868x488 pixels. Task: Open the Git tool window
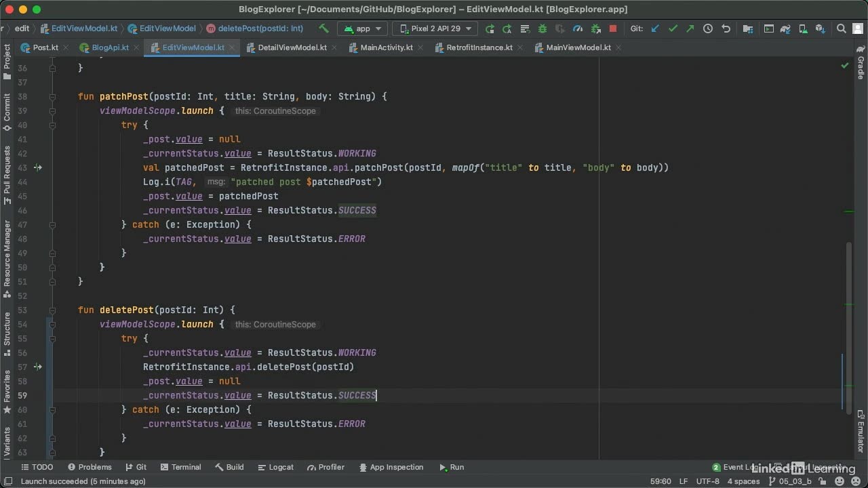pos(136,467)
